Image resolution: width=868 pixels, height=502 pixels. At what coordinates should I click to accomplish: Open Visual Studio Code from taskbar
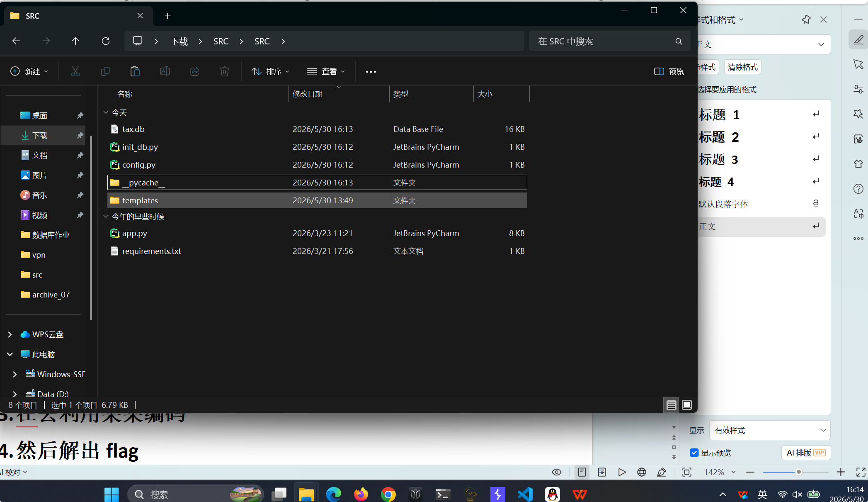(525, 494)
